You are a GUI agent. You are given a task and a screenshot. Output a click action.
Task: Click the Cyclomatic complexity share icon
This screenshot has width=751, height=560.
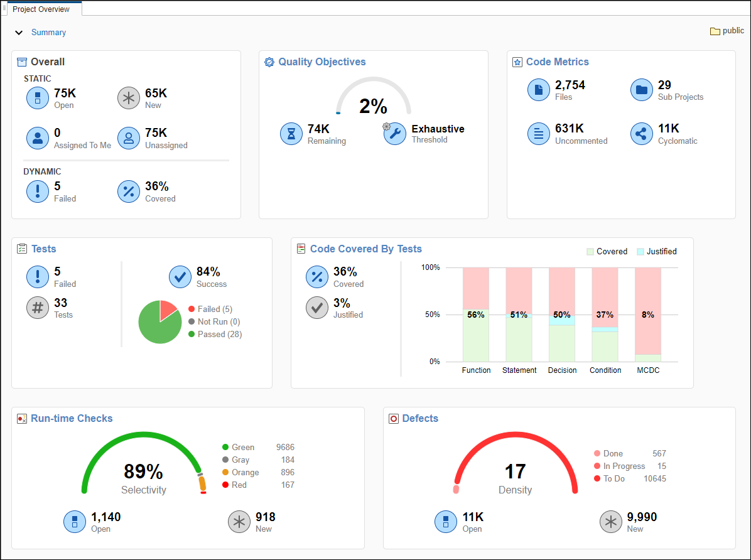coord(642,134)
